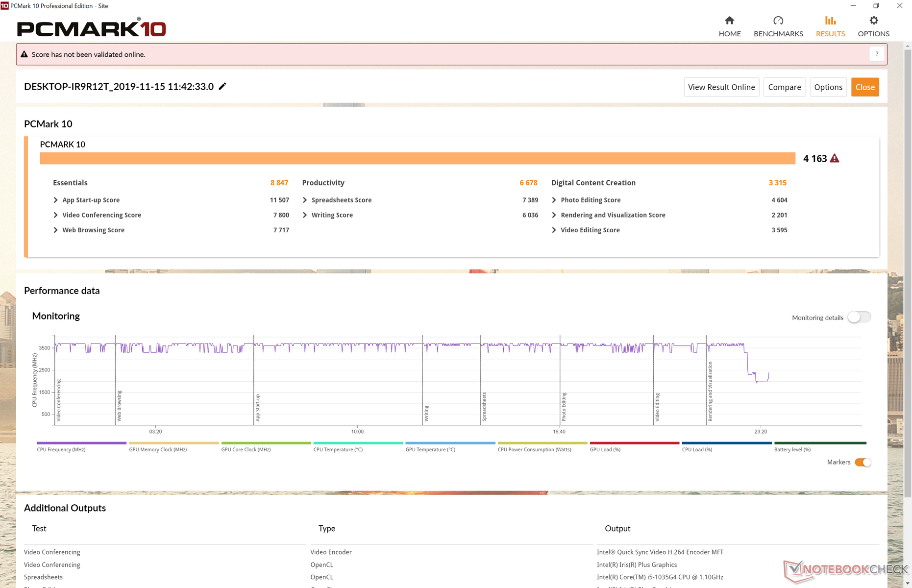912x588 pixels.
Task: Turn off the Markers switch
Action: click(863, 462)
